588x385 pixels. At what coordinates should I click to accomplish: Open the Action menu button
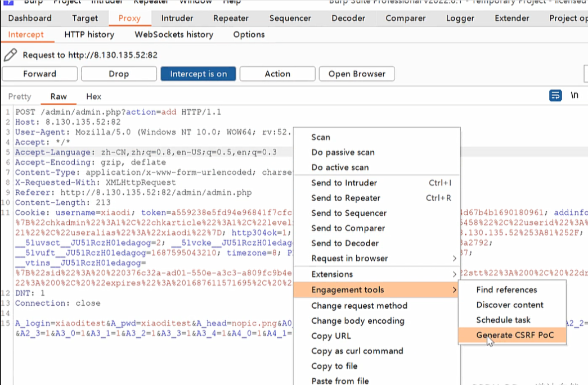point(277,74)
